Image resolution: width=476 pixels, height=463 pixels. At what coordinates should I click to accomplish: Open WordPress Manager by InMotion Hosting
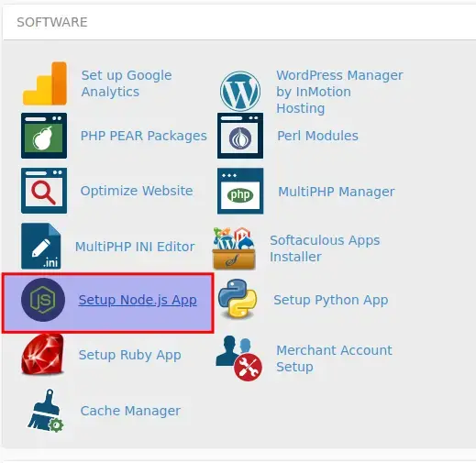point(339,92)
